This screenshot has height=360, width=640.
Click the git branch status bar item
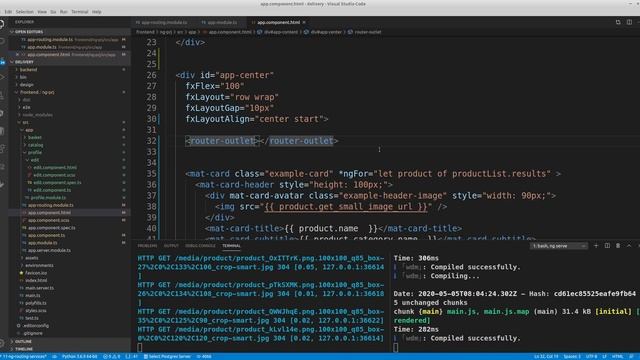click(25, 356)
